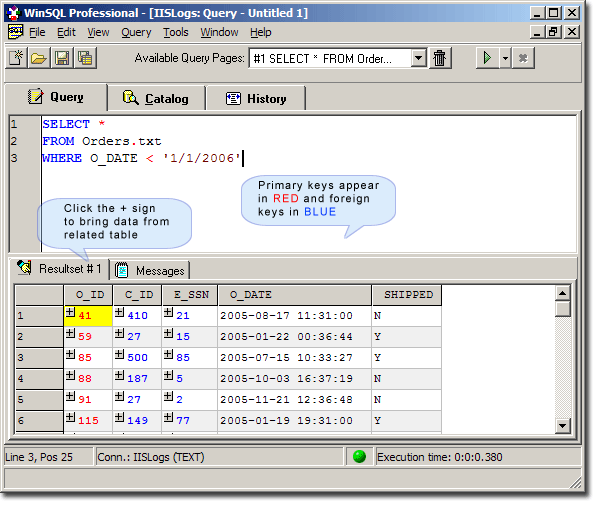This screenshot has height=506, width=597.
Task: Click the new query page icon
Action: 16,58
